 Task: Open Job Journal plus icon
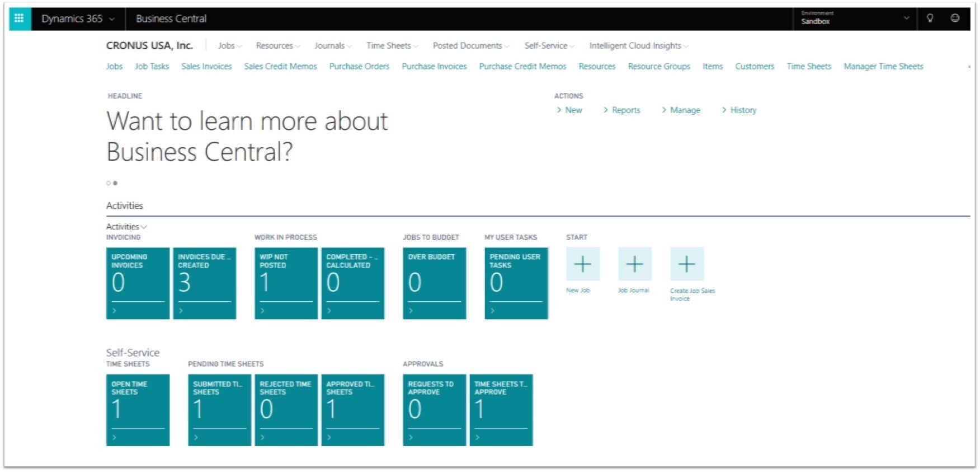[634, 264]
